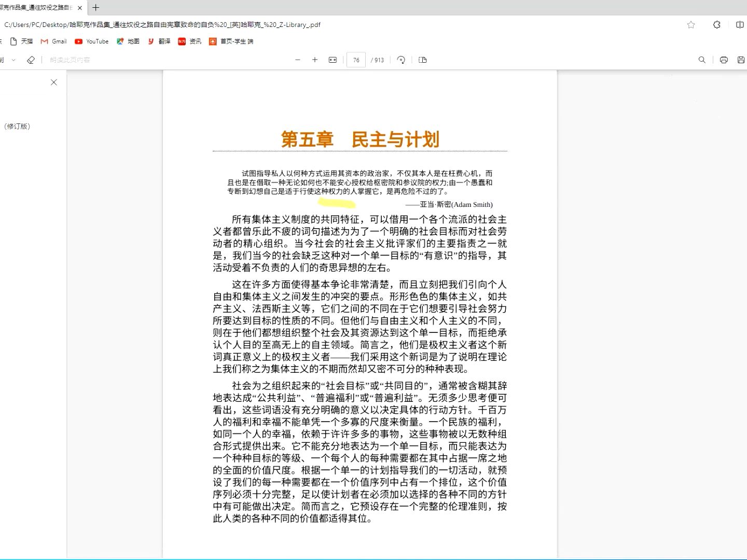Open the PDF search magnifier
This screenshot has height=560, width=747.
(702, 60)
